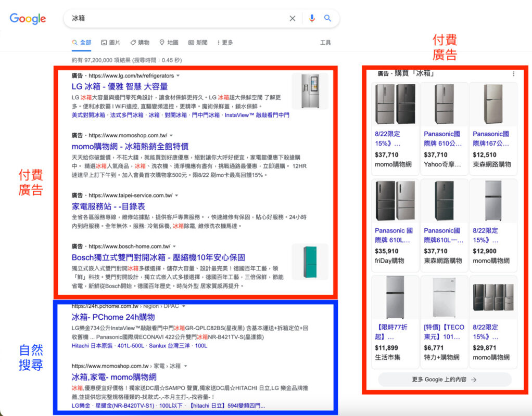The image size is (532, 416).
Task: Open 冰箱- PChome 24h購物 result
Action: click(x=113, y=317)
